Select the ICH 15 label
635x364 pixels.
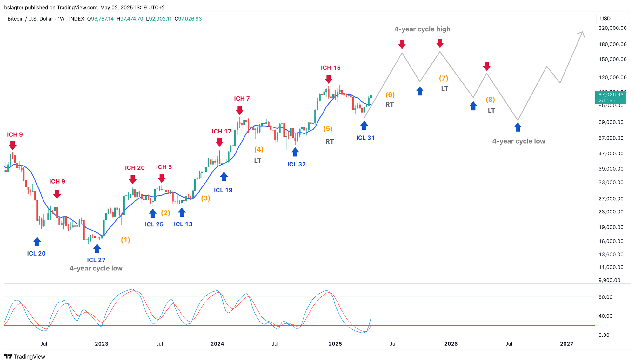[331, 68]
